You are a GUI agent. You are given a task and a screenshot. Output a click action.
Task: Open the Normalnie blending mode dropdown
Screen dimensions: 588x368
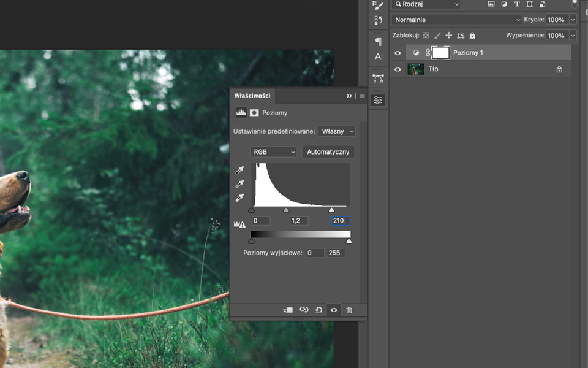point(456,19)
